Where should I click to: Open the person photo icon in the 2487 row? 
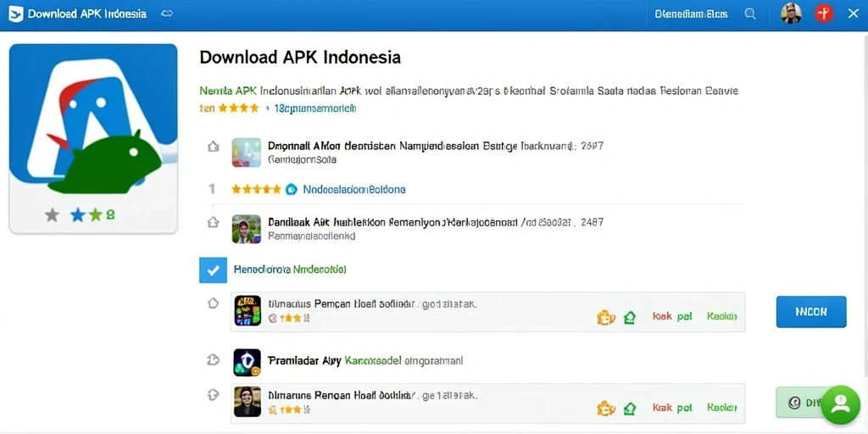pyautogui.click(x=247, y=229)
